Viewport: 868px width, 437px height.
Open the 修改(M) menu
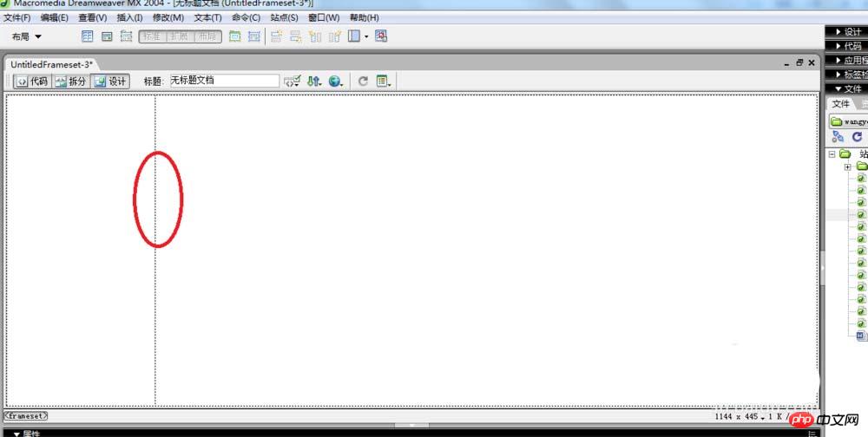[x=168, y=17]
